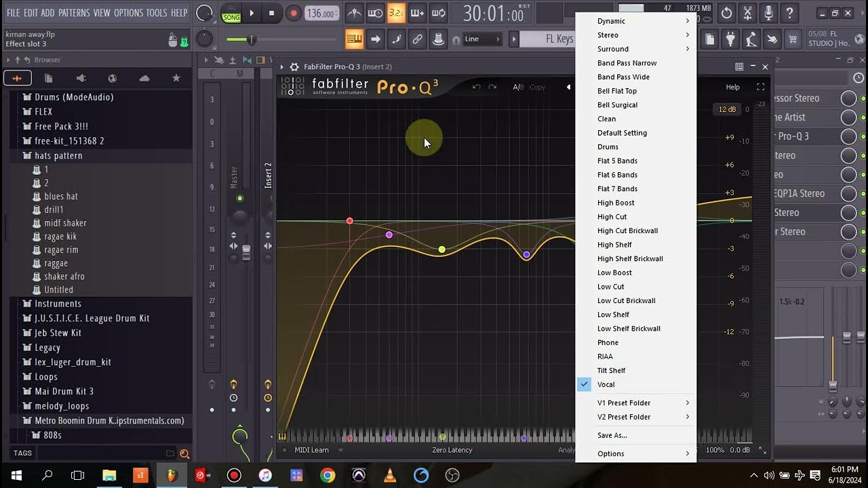Click the FL Keys channel selector
The height and width of the screenshot is (488, 868).
pos(548,39)
